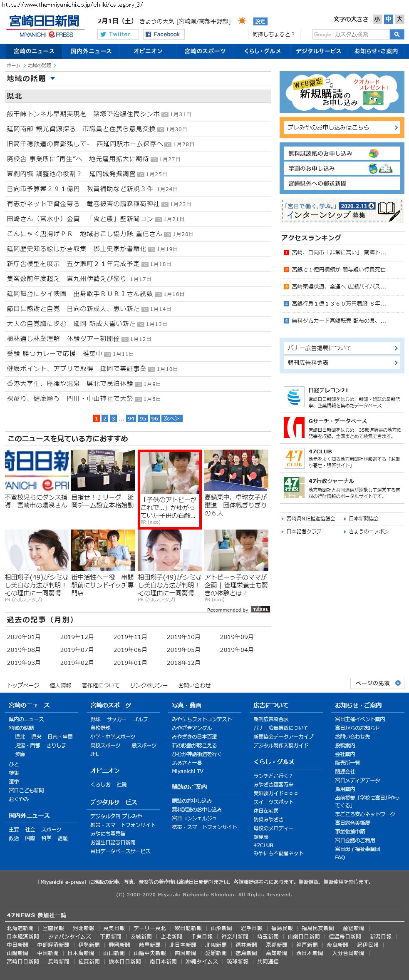Image resolution: width=409 pixels, height=980 pixels.
Task: Open the くらし・グルメ navigation menu
Action: 262,51
